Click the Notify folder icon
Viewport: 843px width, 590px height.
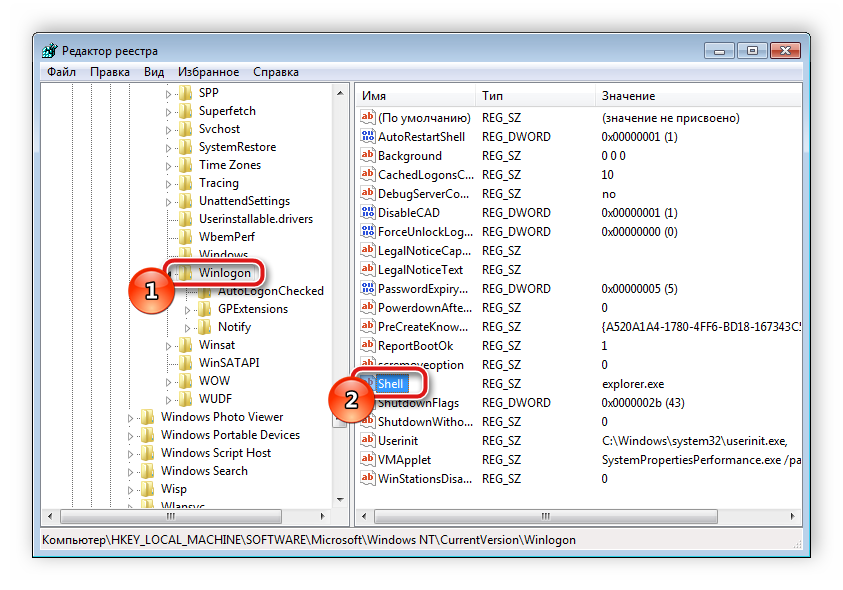(205, 327)
